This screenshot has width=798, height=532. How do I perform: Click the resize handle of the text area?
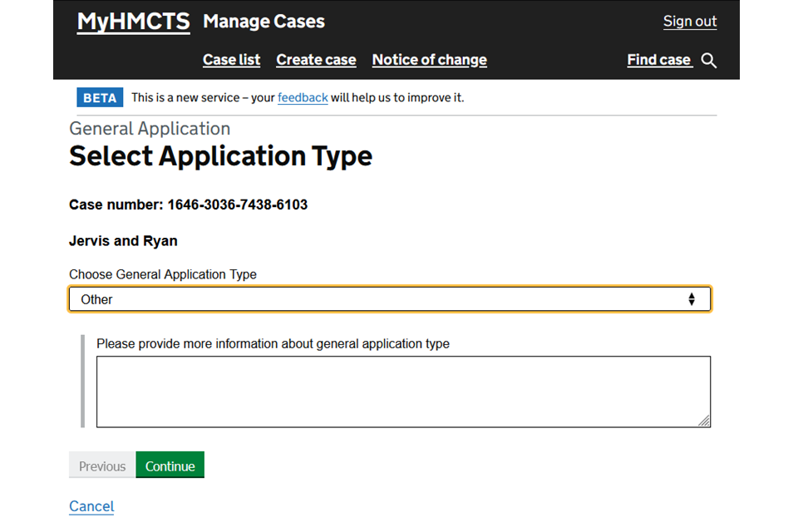tap(703, 421)
